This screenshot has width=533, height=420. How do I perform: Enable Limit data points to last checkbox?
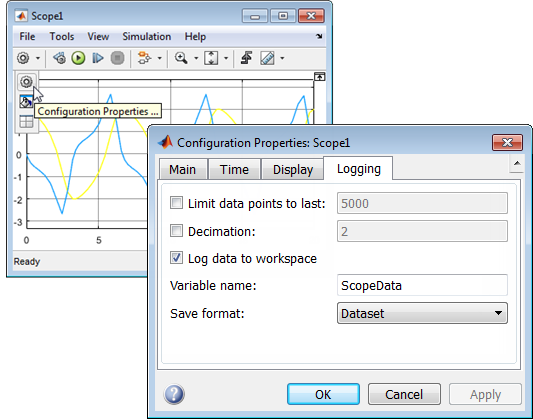[176, 203]
